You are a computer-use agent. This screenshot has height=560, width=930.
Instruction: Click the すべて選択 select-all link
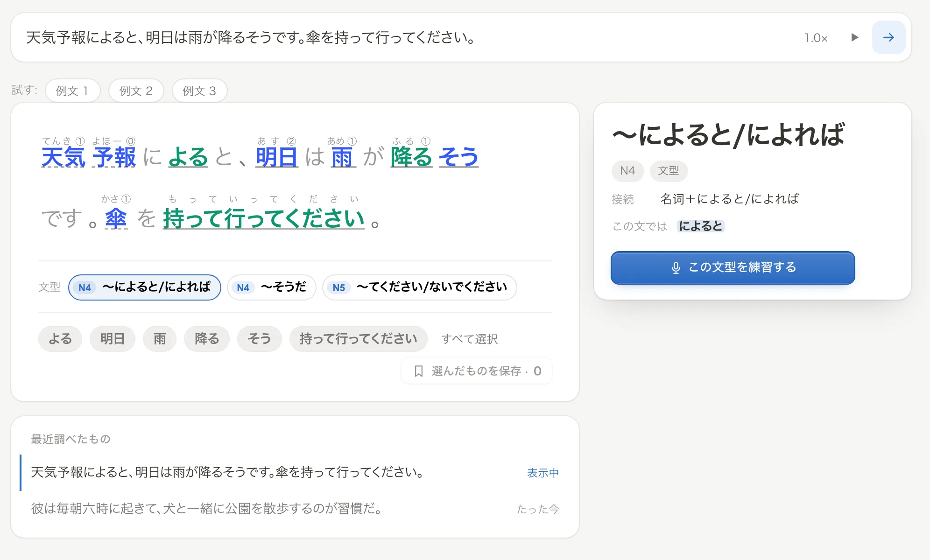pos(470,339)
